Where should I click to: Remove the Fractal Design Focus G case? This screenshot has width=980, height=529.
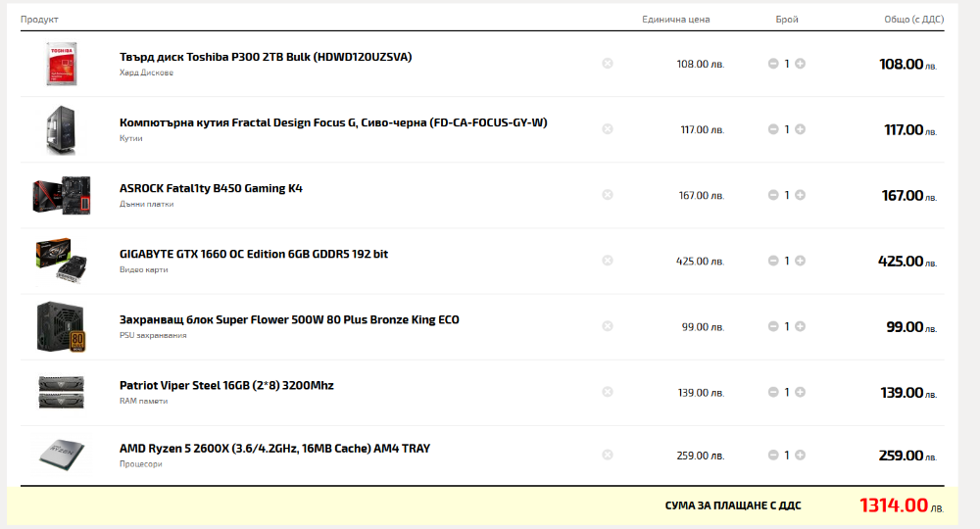[608, 129]
